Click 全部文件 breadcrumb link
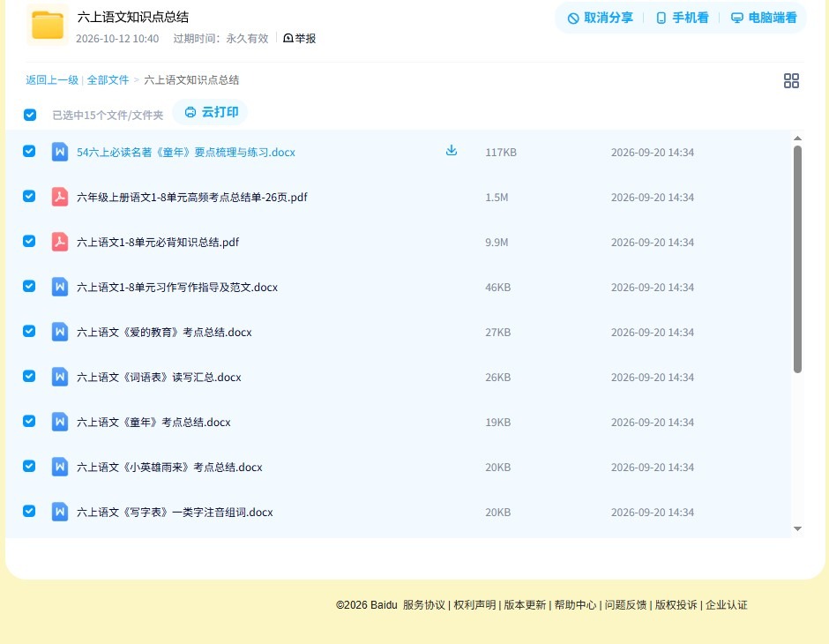 click(x=108, y=80)
